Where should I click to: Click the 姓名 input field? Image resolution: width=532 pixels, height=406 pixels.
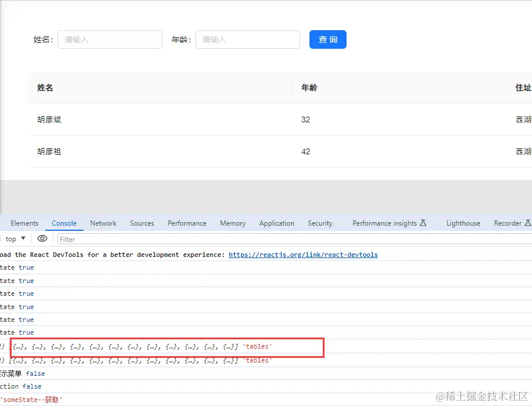pyautogui.click(x=110, y=39)
